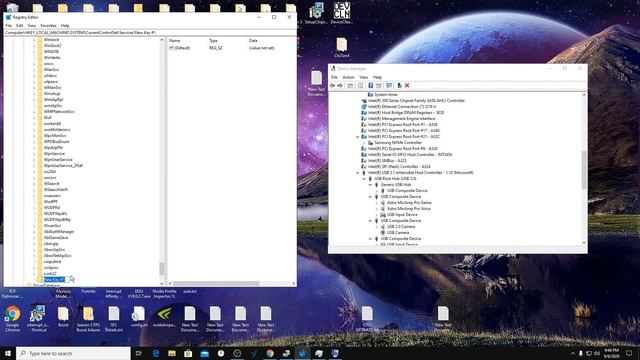
Task: Select the XblGameSave registry key
Action: [x=56, y=238]
